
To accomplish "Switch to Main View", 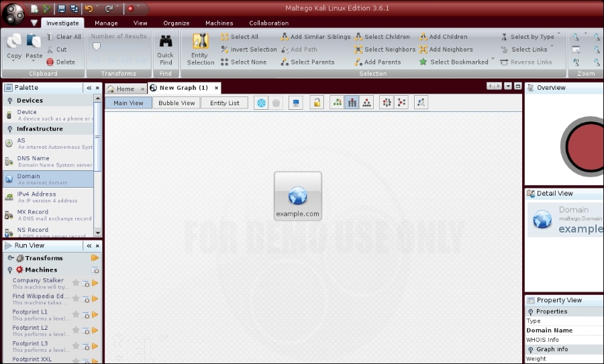I will [x=128, y=103].
